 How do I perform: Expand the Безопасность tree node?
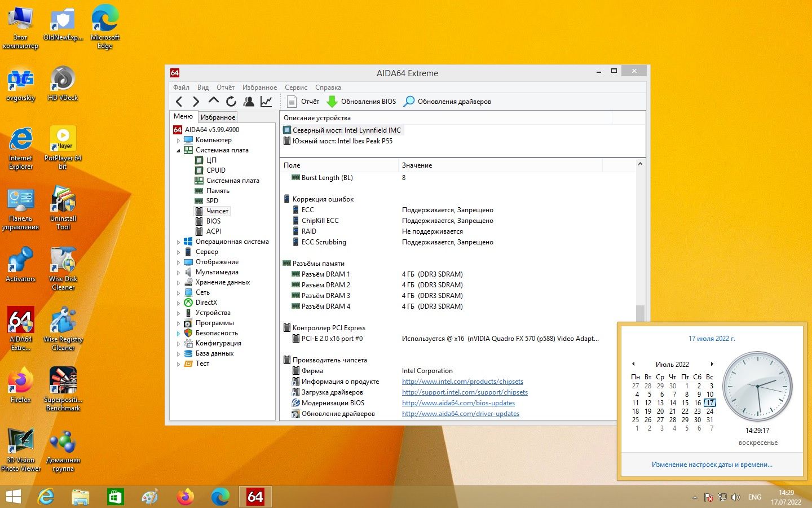pos(179,334)
